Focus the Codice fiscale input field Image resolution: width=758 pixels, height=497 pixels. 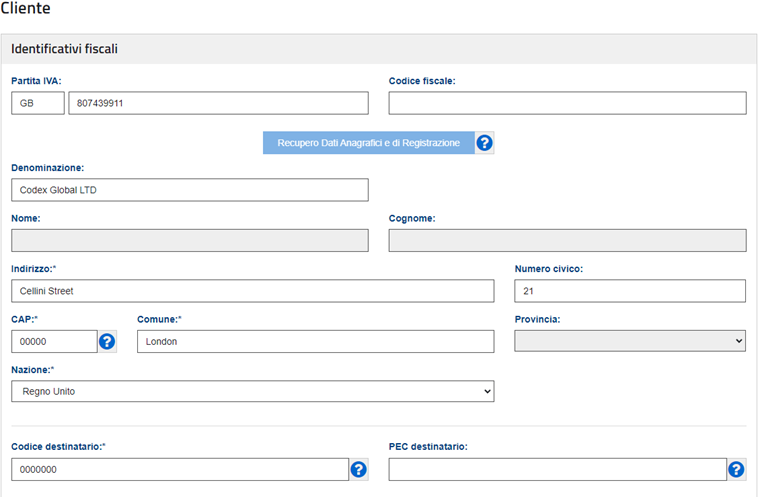point(568,103)
